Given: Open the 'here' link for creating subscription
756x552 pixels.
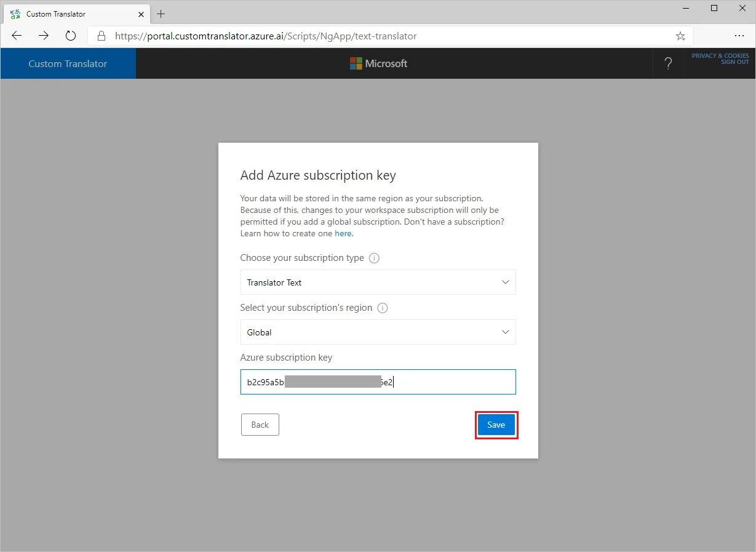Looking at the screenshot, I should [x=343, y=234].
